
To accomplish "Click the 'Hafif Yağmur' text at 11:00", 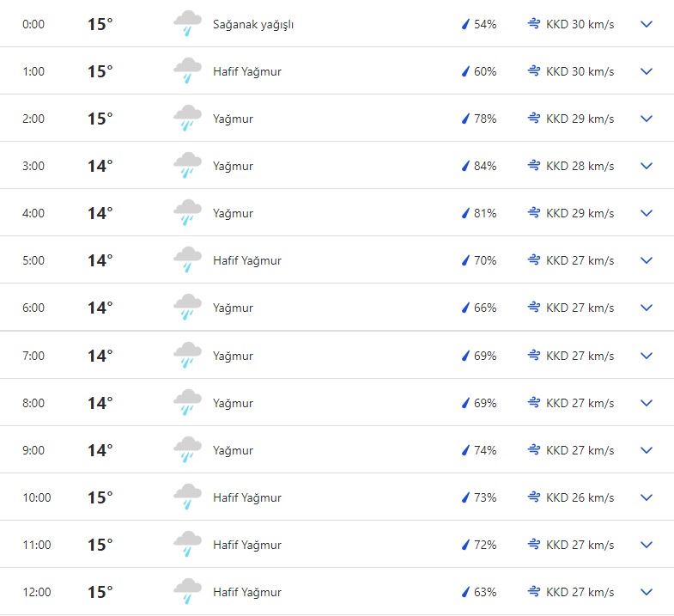I will [247, 545].
